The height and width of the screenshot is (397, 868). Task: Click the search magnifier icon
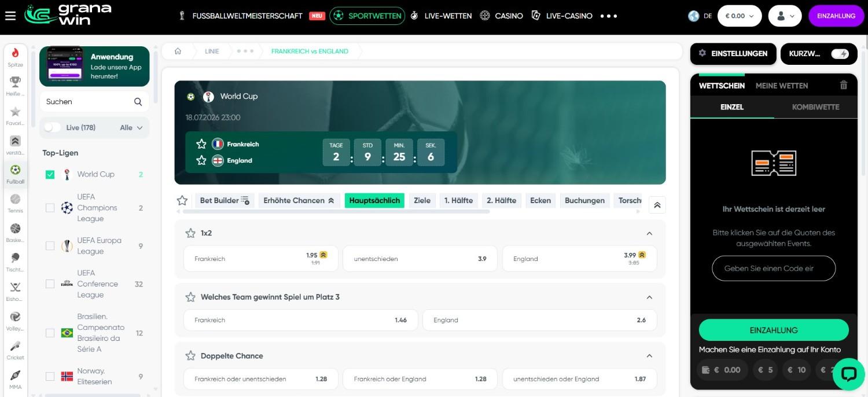138,102
